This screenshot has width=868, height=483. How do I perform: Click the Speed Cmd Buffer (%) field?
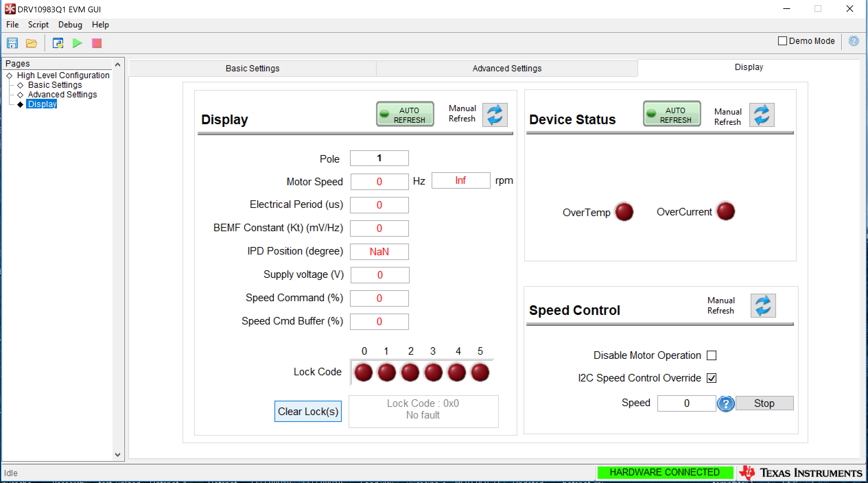(379, 321)
